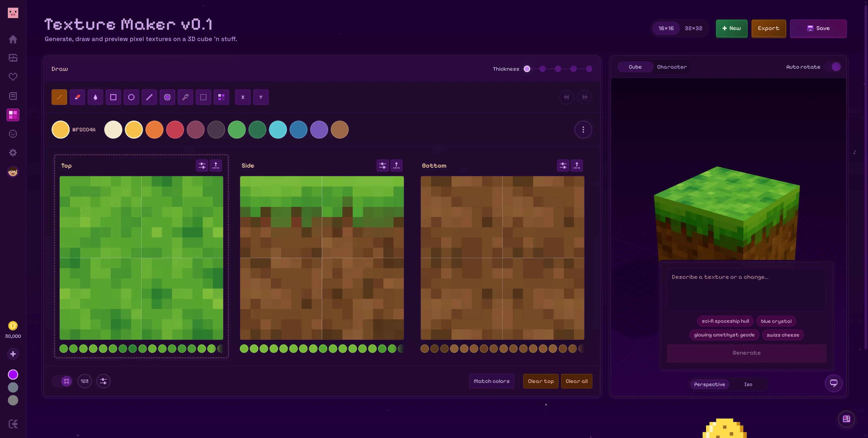Step back with the undo arrows
This screenshot has height=438, width=868.
click(x=567, y=97)
